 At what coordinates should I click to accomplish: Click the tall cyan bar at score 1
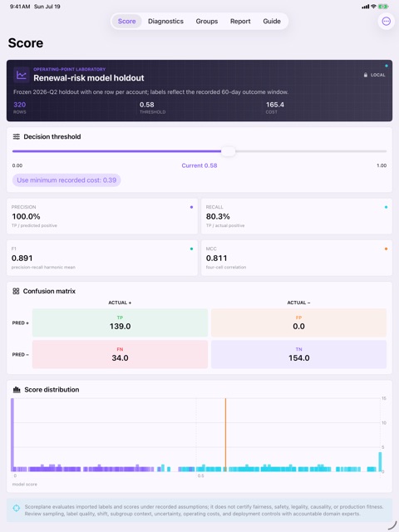point(380,462)
